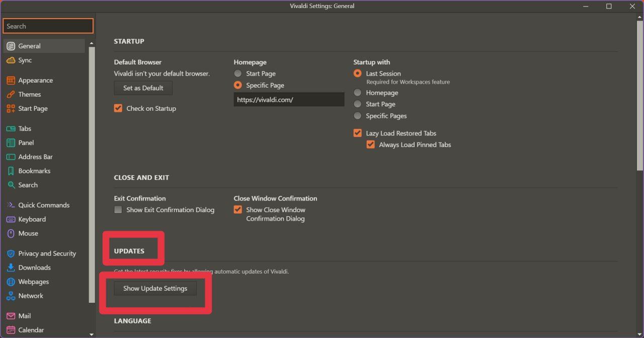Click the Tabs icon in sidebar
This screenshot has height=338, width=644.
(11, 128)
